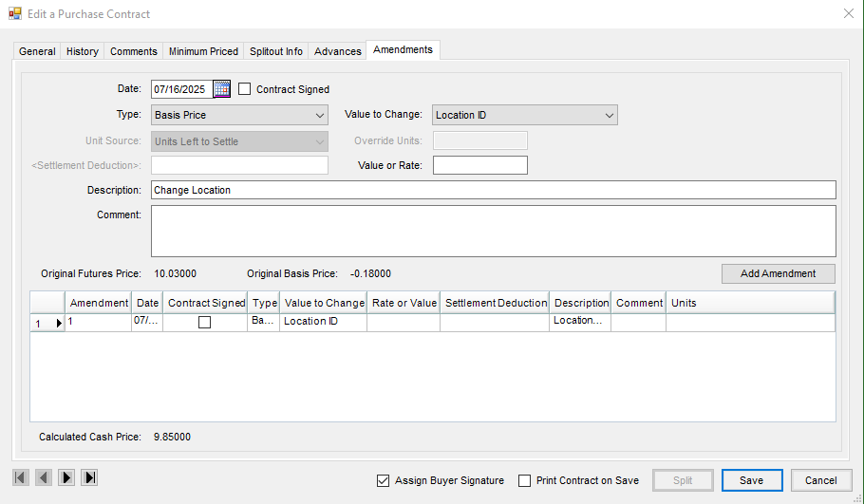Image resolution: width=864 pixels, height=504 pixels.
Task: Click amendment number 1 cell in grid
Action: pyautogui.click(x=99, y=322)
